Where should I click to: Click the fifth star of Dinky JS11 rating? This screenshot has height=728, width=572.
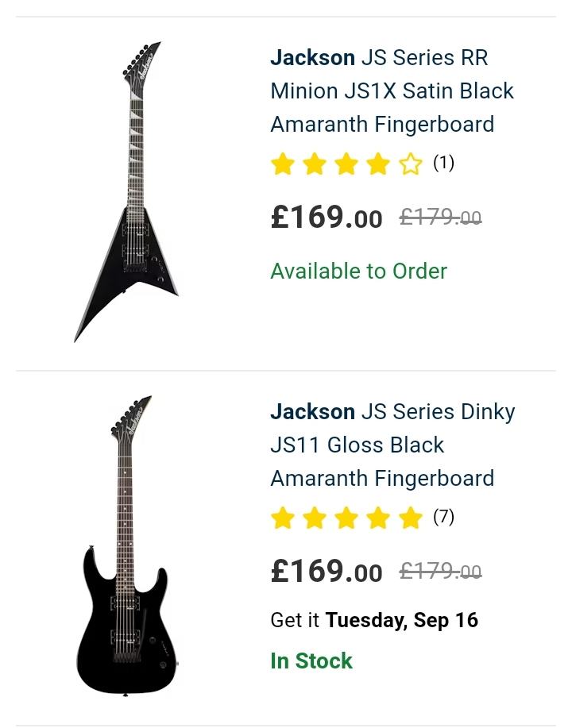410,518
